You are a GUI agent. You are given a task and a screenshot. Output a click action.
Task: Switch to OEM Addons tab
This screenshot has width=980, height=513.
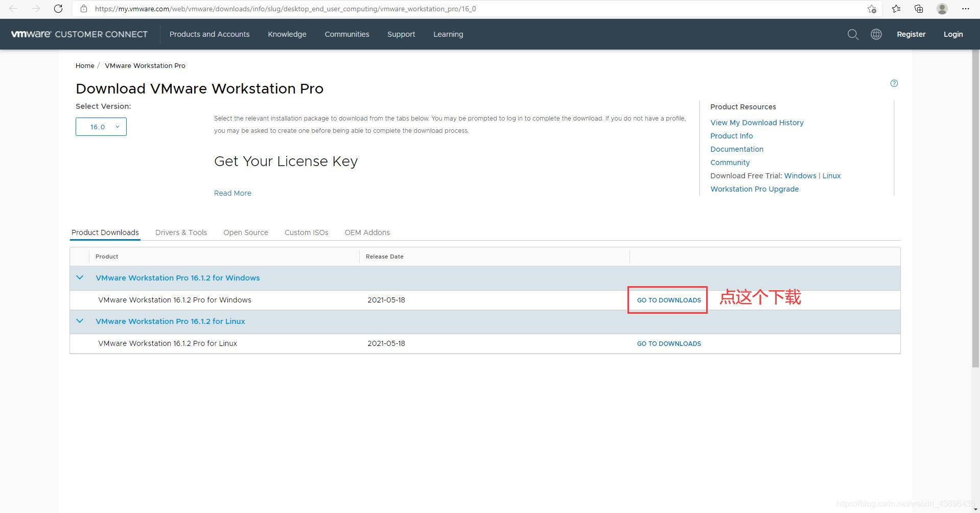[x=367, y=232]
